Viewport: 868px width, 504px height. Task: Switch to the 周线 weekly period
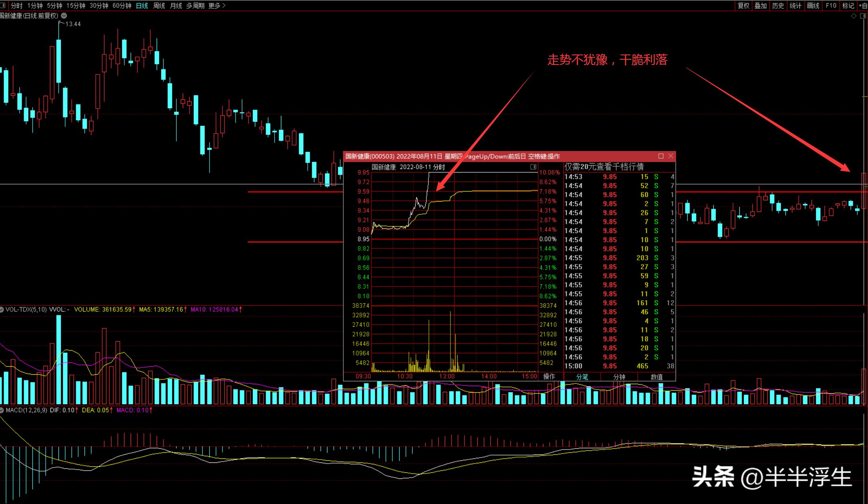159,6
